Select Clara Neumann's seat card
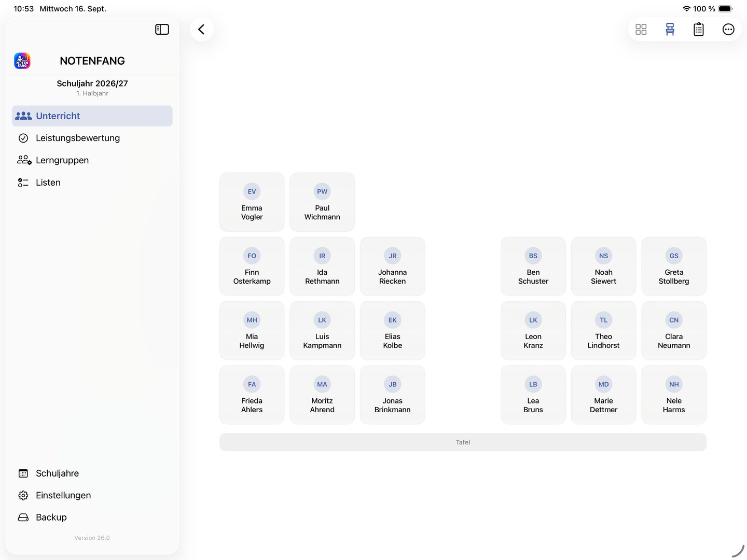 pos(674,331)
